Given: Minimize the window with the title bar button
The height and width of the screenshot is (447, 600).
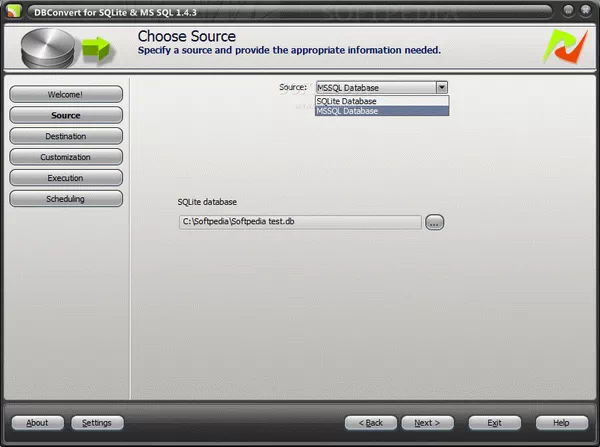Looking at the screenshot, I should 569,10.
